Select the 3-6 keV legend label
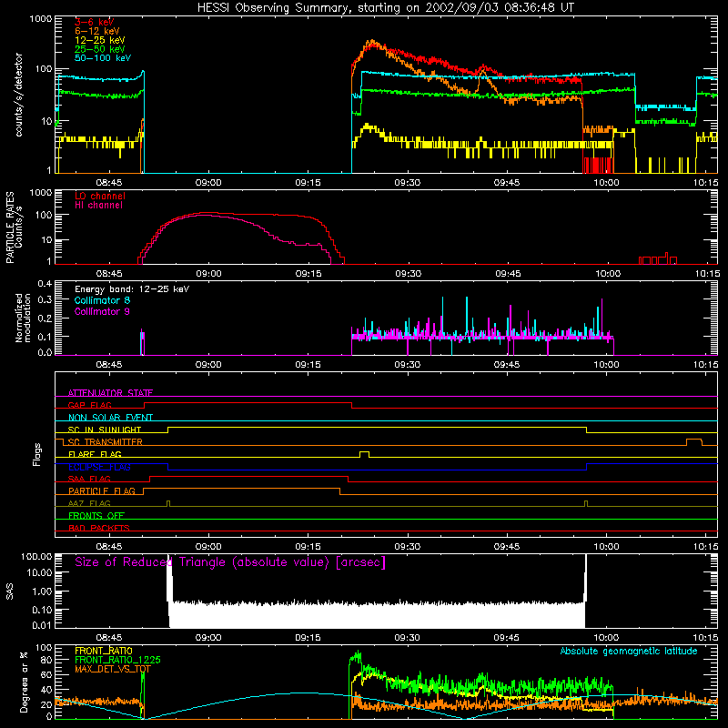The width and height of the screenshot is (728, 728). [x=95, y=22]
